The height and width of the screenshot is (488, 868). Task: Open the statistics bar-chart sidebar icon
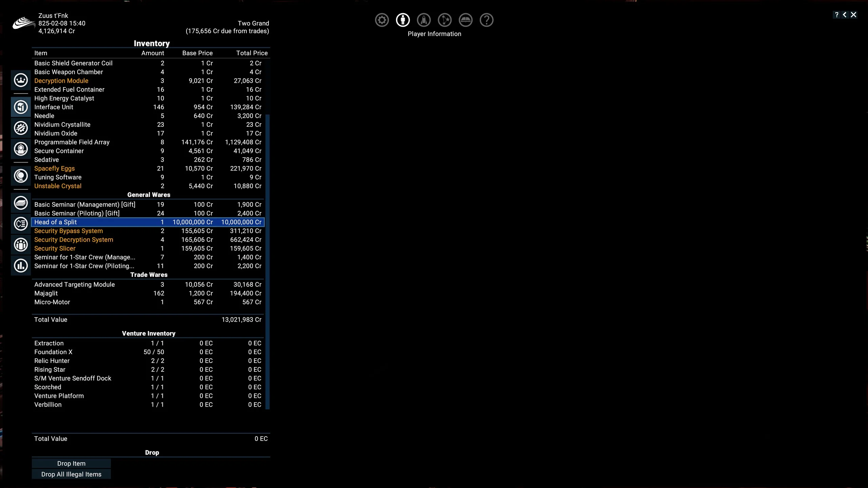[x=21, y=266]
